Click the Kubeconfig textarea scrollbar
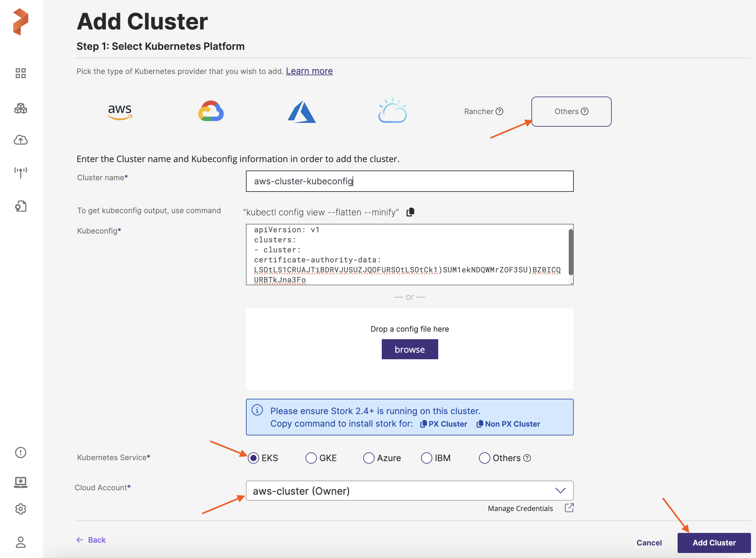Screen dimensions: 756x558 tap(571, 252)
